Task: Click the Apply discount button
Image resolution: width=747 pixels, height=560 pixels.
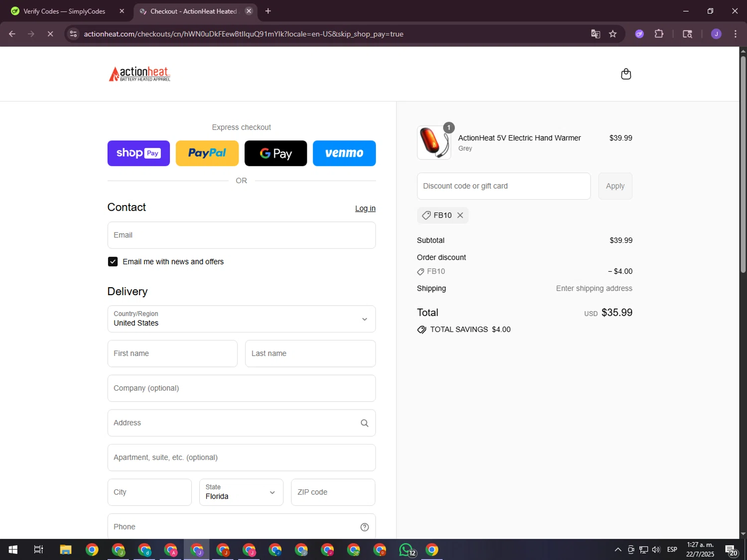Action: (x=615, y=186)
